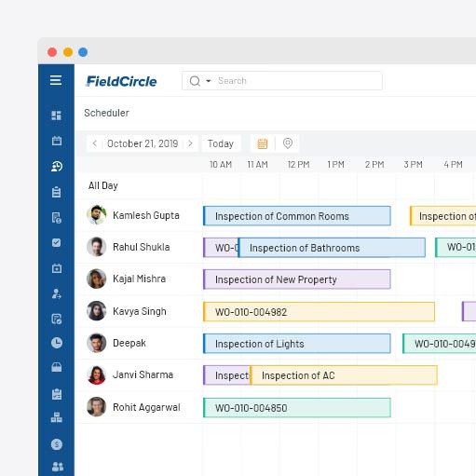476x476 pixels.
Task: Click Kajal Mishra's profile photo
Action: 96,279
